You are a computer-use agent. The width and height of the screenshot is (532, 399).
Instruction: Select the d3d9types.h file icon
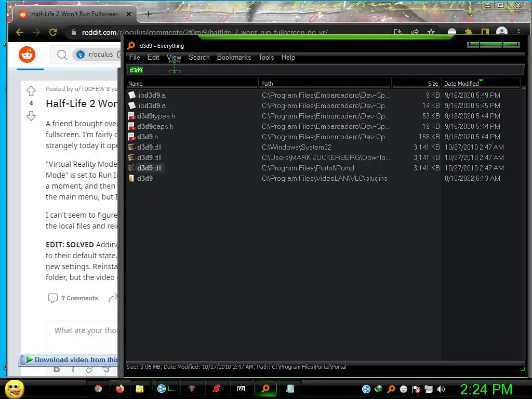(131, 116)
